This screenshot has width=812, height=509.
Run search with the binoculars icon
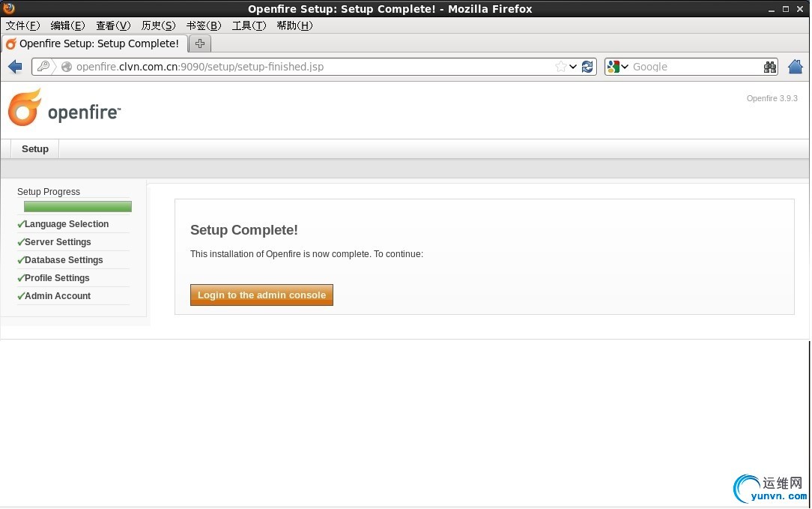(x=770, y=67)
